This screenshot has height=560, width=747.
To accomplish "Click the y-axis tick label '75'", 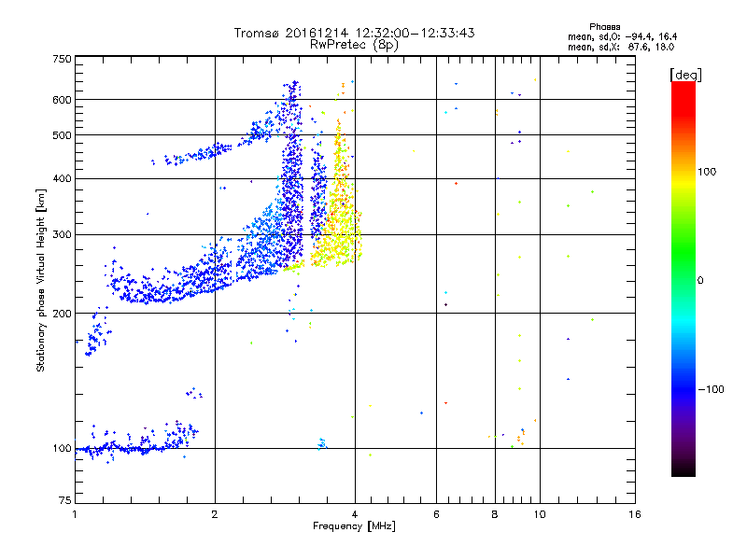I will 65,500.
